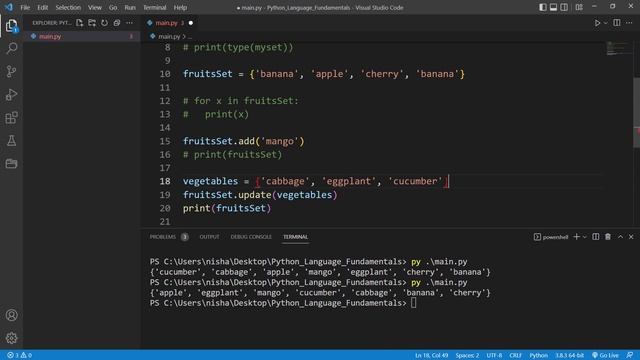Open the Explorer view in activity bar
640x360 pixels.
[x=11, y=26]
